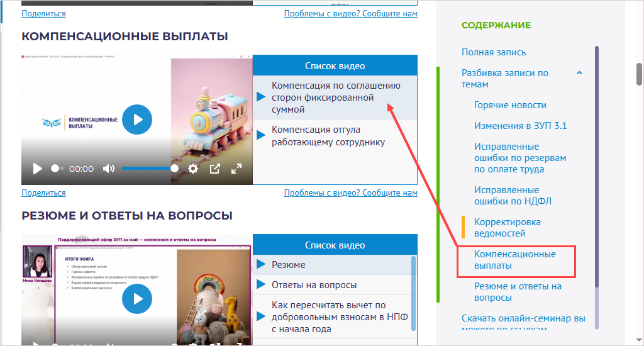Adjust volume slider in Компенсационные выплаты player
This screenshot has width=644, height=346.
pos(150,169)
